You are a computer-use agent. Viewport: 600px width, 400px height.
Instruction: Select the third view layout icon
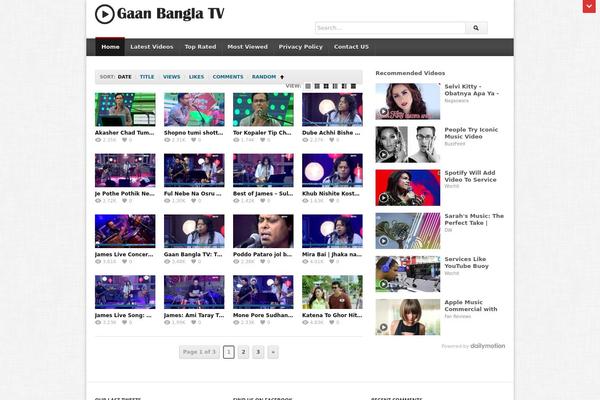tap(326, 86)
